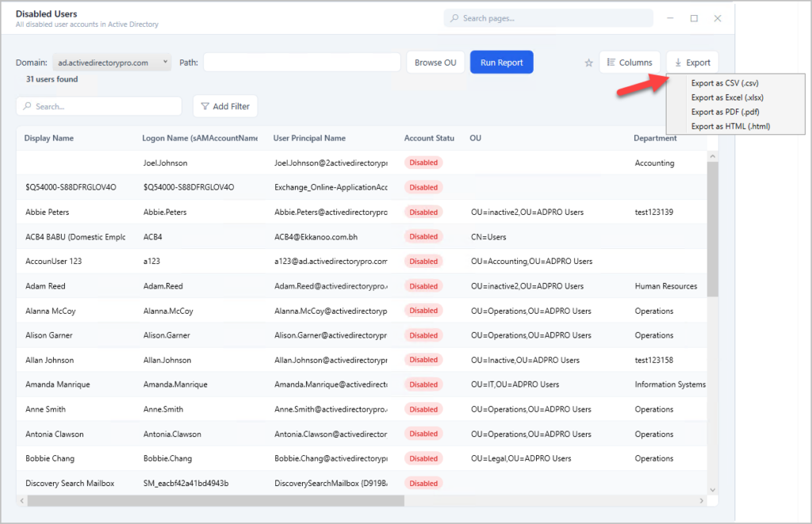Click the horizontal scrollbar thumb

click(216, 501)
